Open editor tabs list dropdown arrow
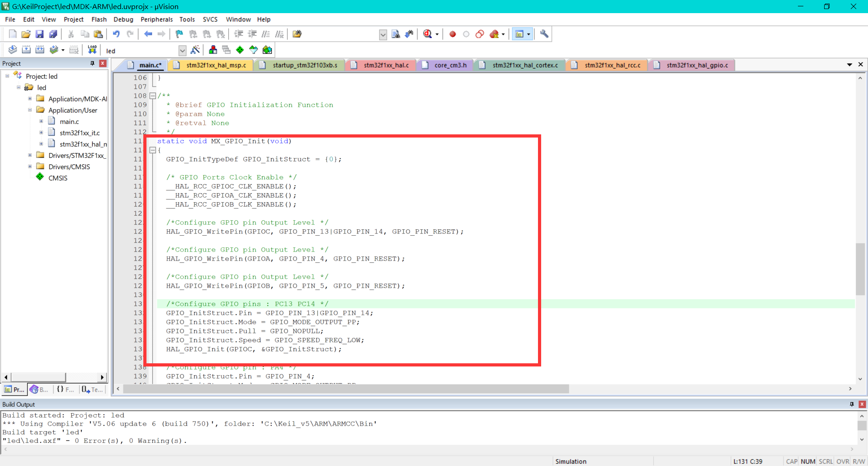 click(849, 65)
